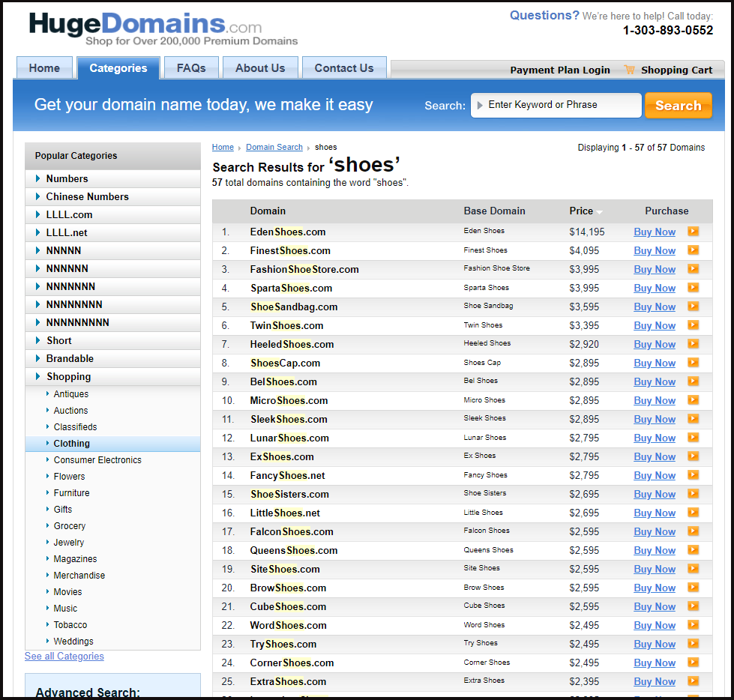This screenshot has width=734, height=700.
Task: Open the Home tab
Action: [44, 68]
